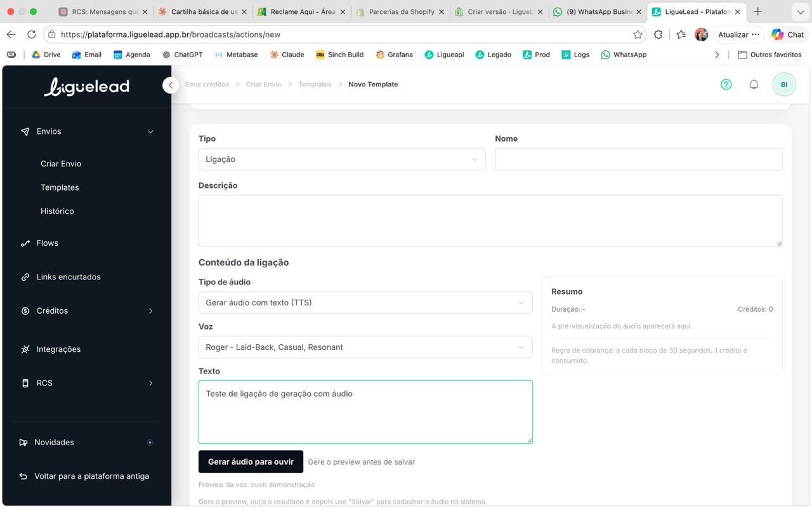Viewport: 812px width, 508px height.
Task: Reload the page with the browser refresh icon
Action: 31,34
